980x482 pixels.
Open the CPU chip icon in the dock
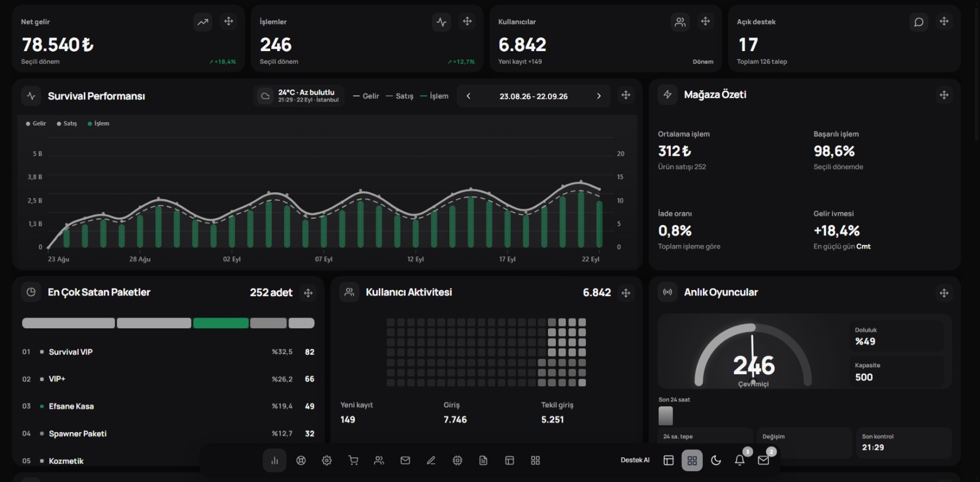[x=457, y=460]
